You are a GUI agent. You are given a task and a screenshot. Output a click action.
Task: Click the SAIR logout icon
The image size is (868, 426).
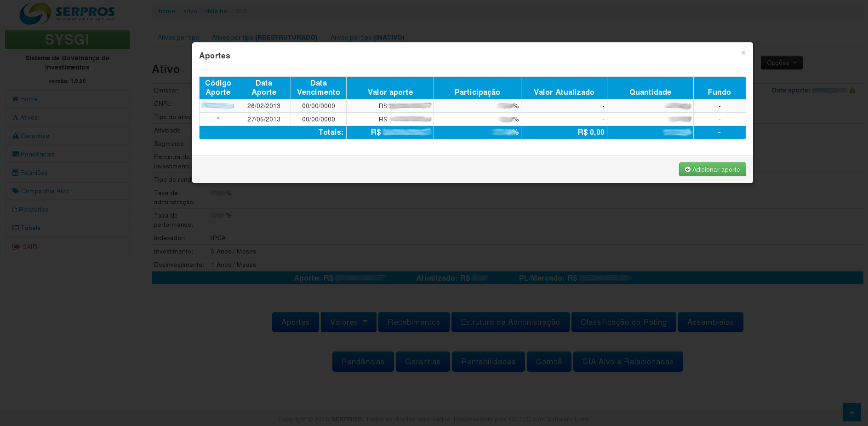pos(16,247)
